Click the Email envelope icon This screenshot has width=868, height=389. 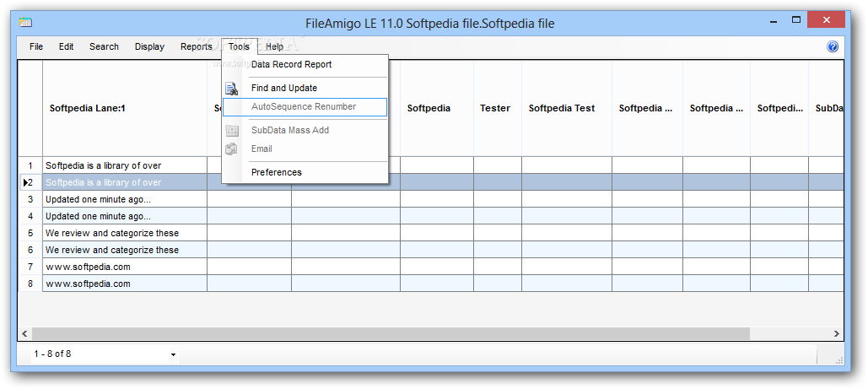coord(232,149)
